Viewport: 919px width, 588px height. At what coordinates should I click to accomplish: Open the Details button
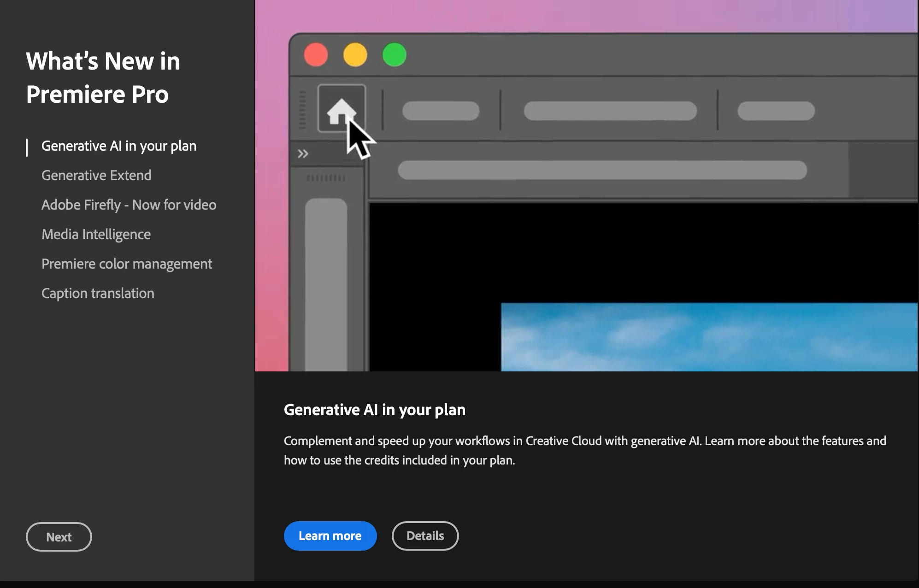tap(425, 536)
